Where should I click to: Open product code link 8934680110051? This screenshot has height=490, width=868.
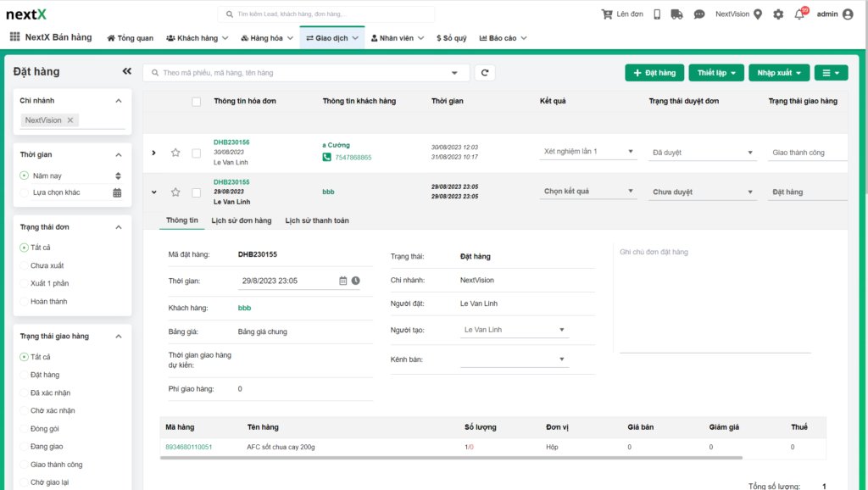click(188, 447)
